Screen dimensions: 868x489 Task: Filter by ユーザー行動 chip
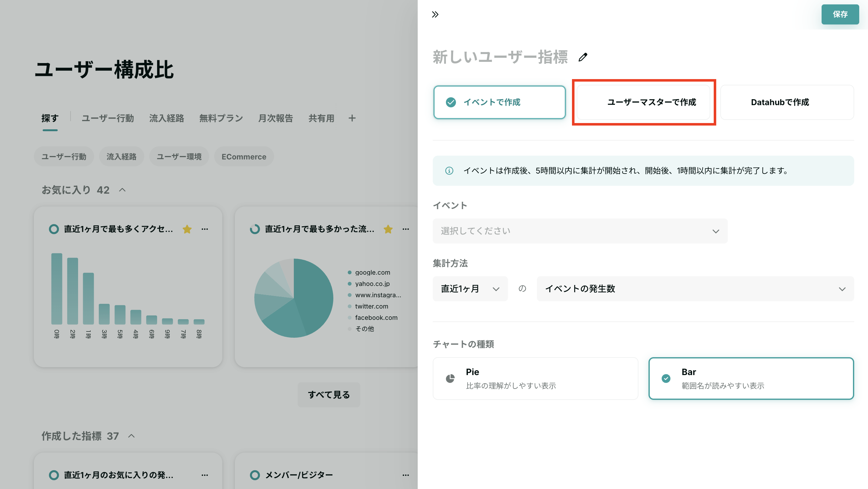[x=64, y=157]
